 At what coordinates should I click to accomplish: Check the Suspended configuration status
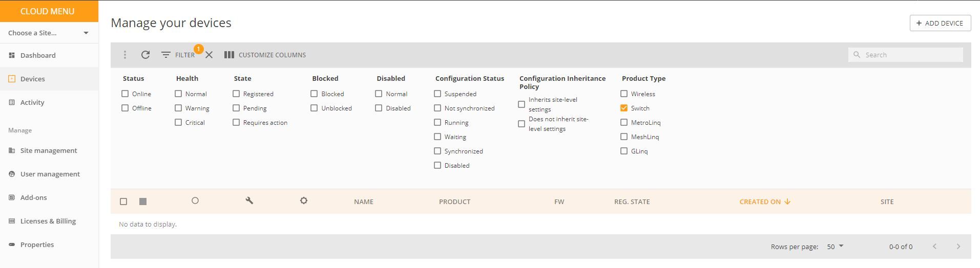tap(437, 94)
